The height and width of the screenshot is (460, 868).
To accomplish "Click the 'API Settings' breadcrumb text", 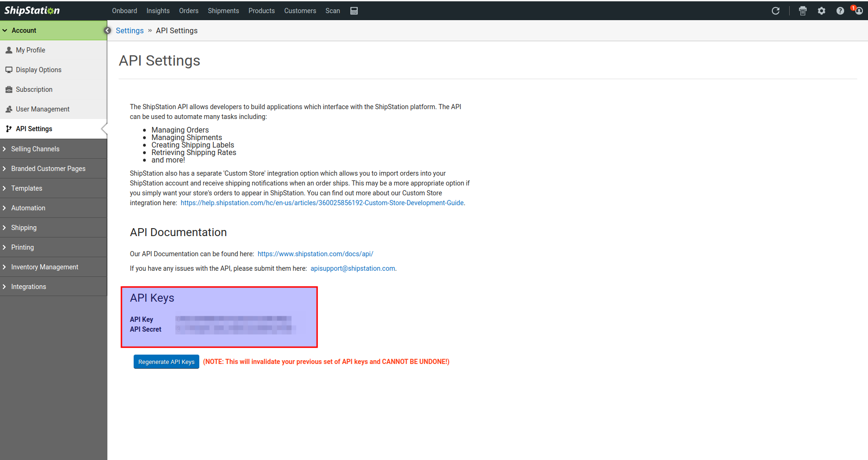I will (177, 30).
